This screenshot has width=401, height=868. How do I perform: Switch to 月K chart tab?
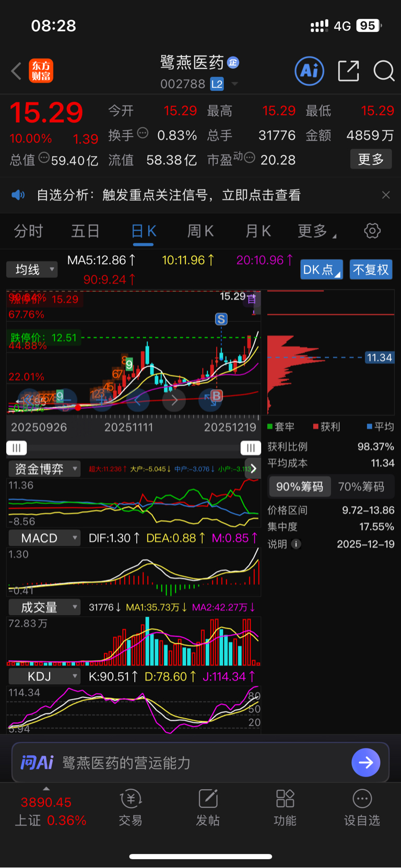pos(258,231)
